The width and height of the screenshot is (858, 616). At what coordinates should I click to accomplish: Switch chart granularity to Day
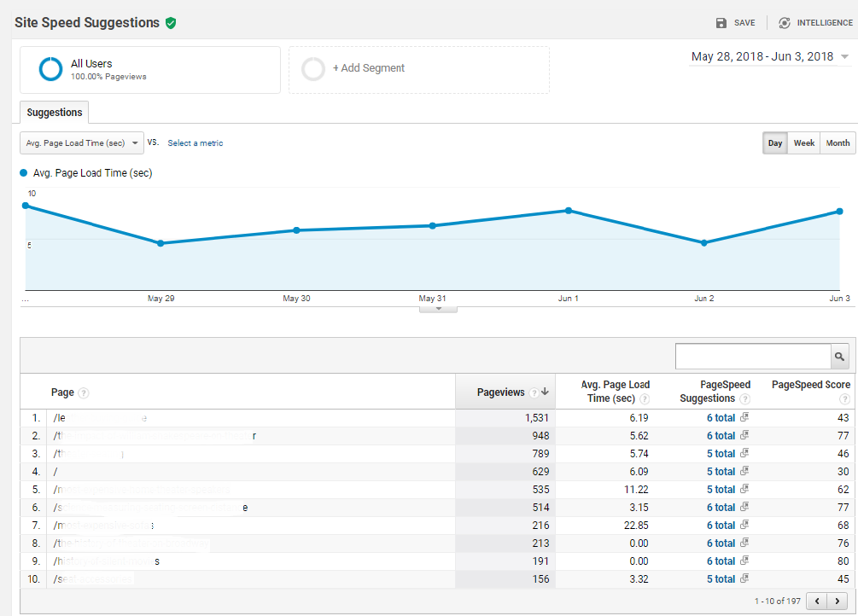[774, 143]
